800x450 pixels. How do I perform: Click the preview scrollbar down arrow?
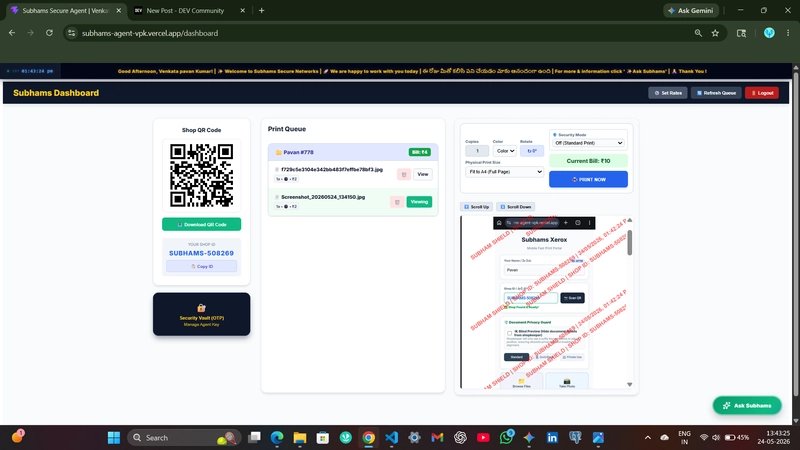630,385
